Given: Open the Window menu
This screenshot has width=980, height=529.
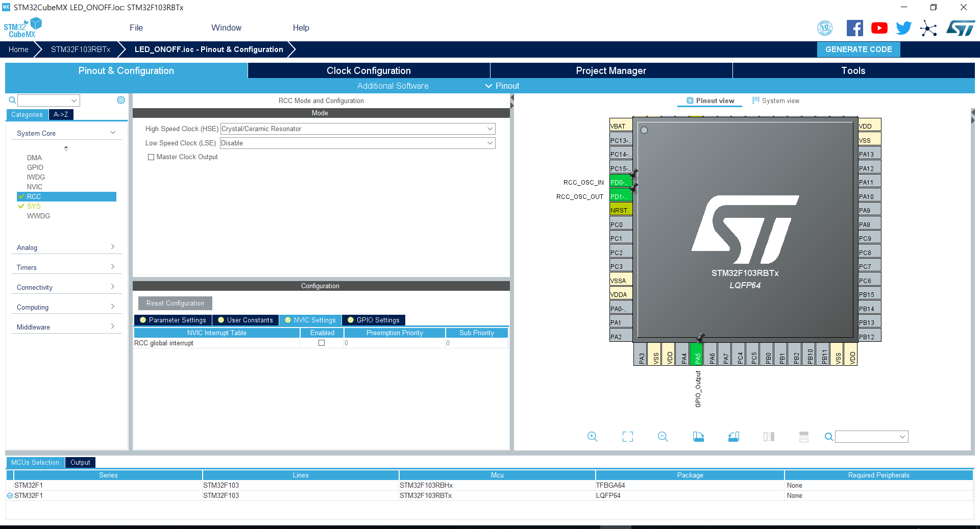Looking at the screenshot, I should point(226,28).
